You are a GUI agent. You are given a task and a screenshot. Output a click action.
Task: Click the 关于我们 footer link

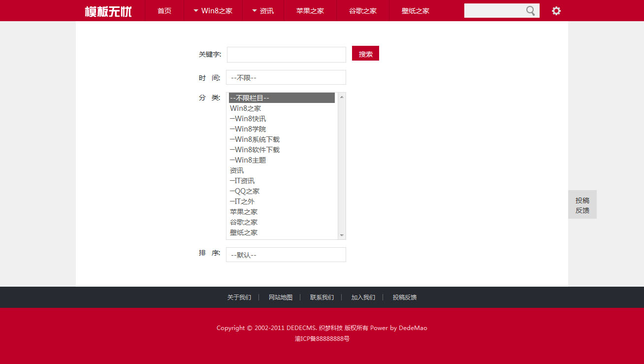pyautogui.click(x=239, y=298)
